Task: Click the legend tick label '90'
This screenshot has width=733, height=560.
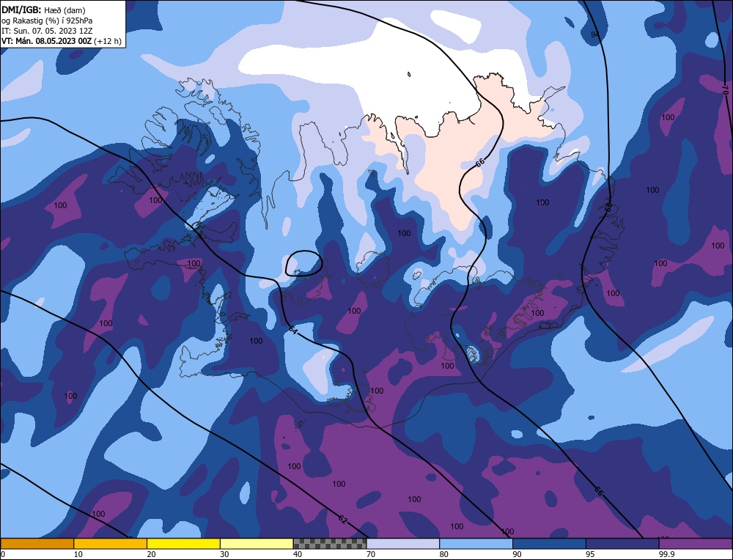Action: (x=517, y=554)
